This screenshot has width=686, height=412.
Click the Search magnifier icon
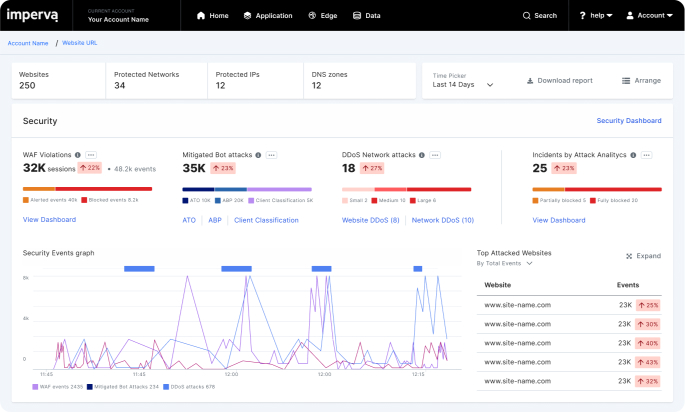click(528, 16)
